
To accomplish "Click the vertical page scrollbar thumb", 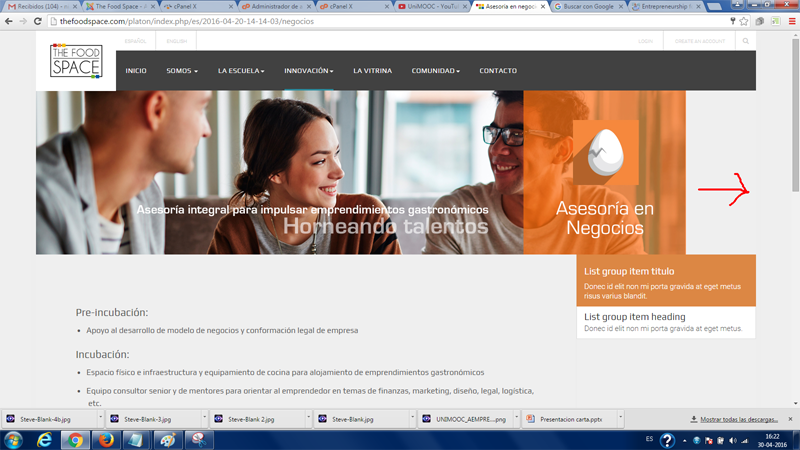I will 795,115.
